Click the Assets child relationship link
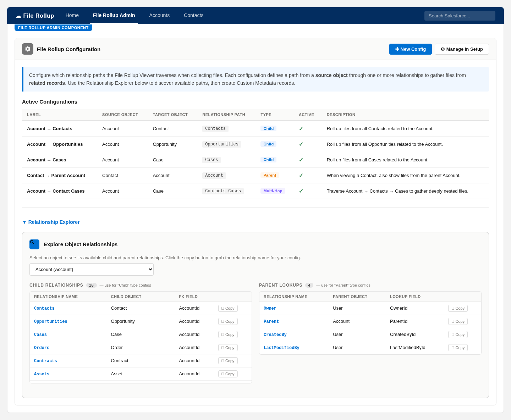511x420 pixels. click(x=42, y=374)
